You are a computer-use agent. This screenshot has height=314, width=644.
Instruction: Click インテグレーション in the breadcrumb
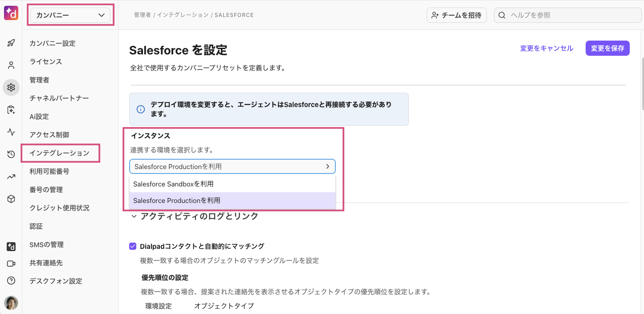[183, 15]
